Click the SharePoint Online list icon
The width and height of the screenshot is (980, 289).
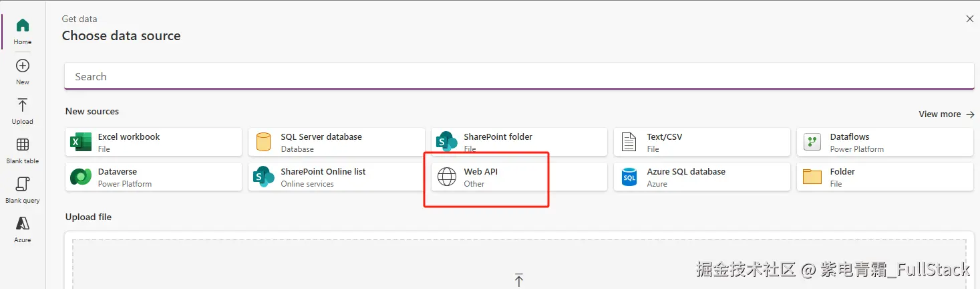[x=264, y=177]
